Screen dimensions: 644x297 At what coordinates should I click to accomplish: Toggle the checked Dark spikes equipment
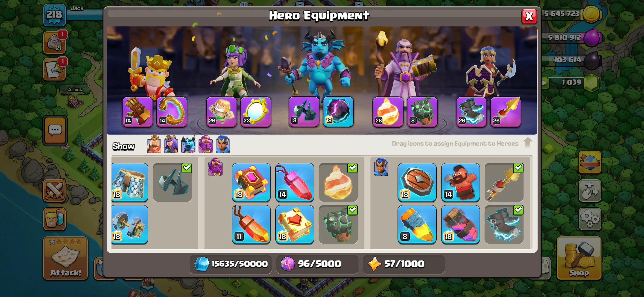(173, 183)
